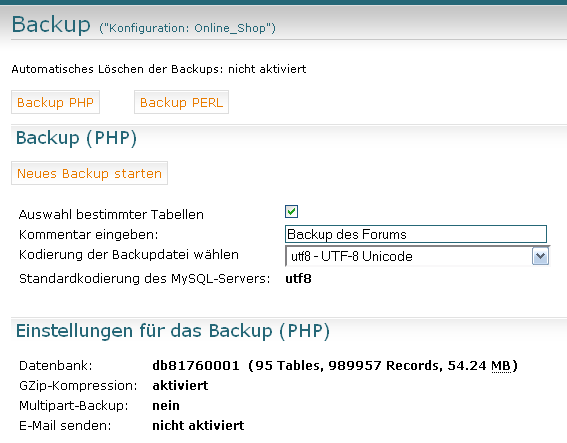Click the Multipart-Backup nein value
567x443 pixels.
pos(166,405)
